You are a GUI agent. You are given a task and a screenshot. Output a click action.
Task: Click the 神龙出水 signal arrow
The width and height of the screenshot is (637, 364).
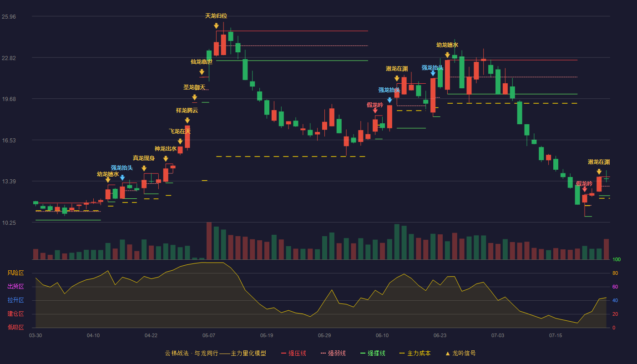pyautogui.click(x=166, y=159)
